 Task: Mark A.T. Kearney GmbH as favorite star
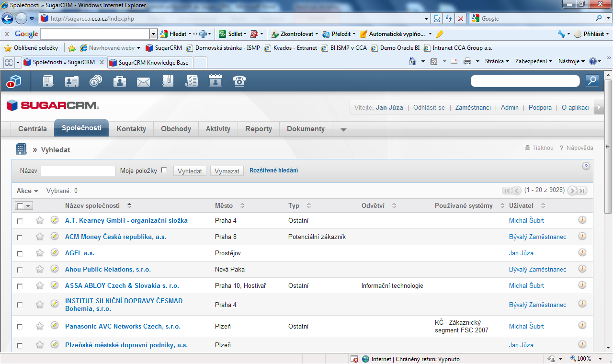click(x=40, y=220)
